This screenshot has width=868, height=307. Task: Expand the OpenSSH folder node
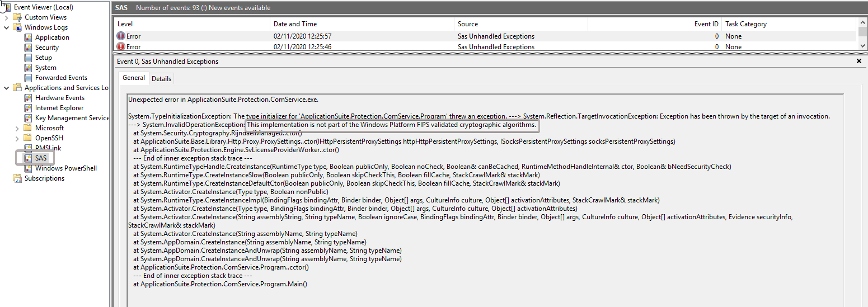17,138
